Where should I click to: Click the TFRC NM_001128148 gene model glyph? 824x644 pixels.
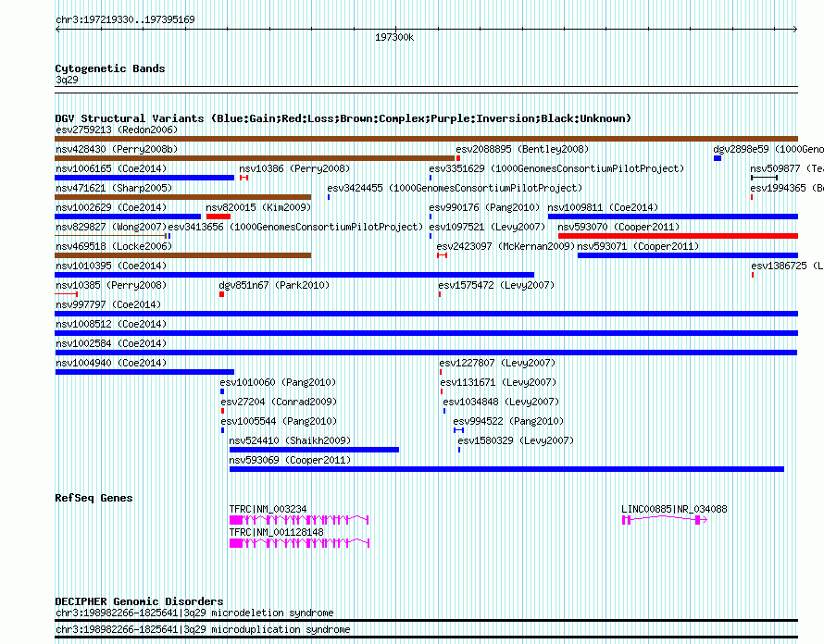point(299,543)
